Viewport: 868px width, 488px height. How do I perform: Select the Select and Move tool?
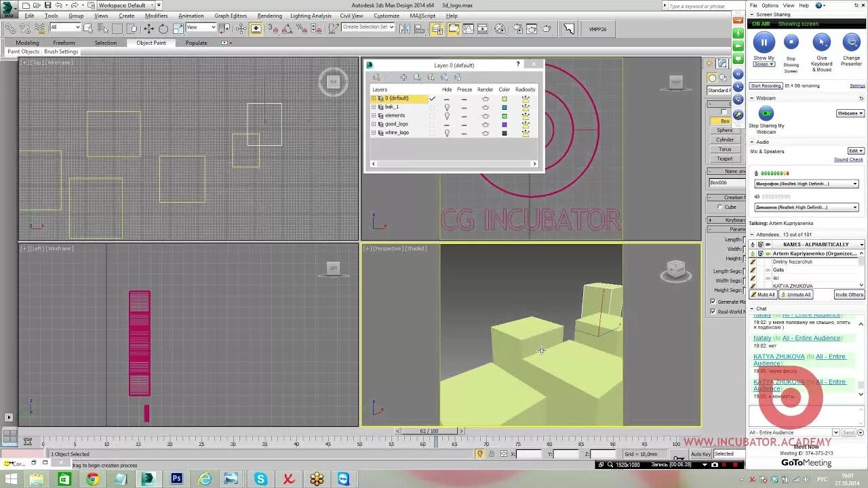pyautogui.click(x=149, y=28)
